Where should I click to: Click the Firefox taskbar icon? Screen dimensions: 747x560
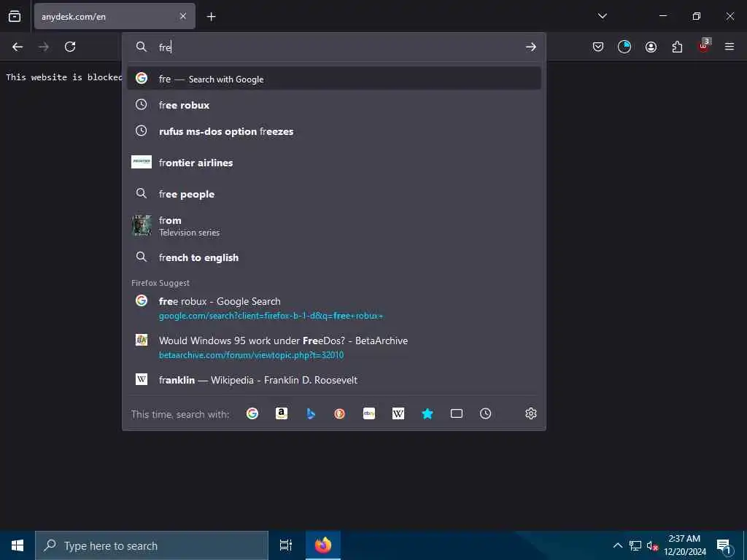coord(323,545)
